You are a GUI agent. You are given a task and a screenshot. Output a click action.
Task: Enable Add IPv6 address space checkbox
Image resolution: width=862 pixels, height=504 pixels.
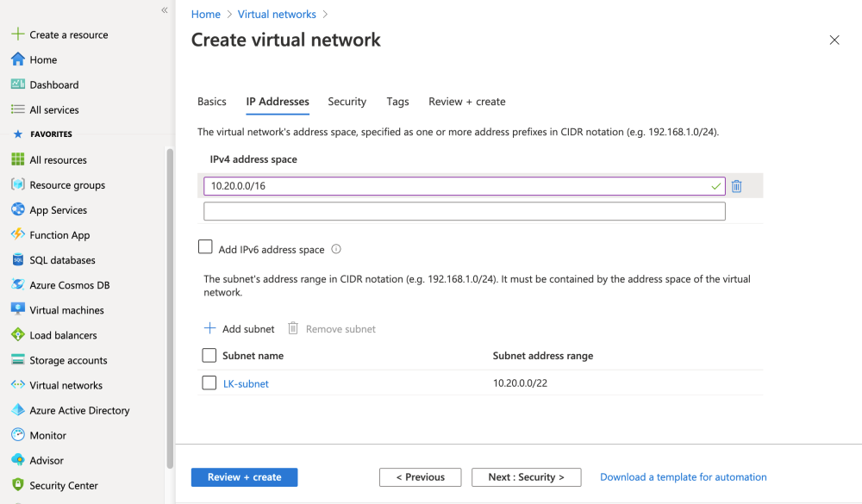(x=205, y=247)
